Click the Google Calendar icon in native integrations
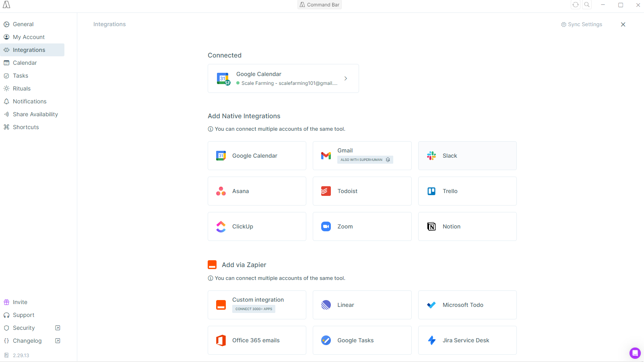The image size is (644, 362). click(x=221, y=156)
